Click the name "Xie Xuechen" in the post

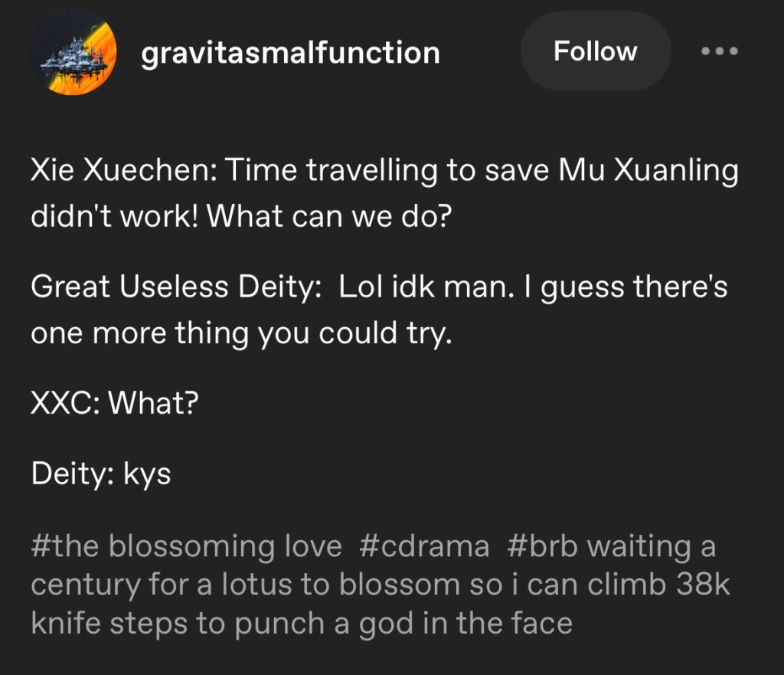click(122, 171)
